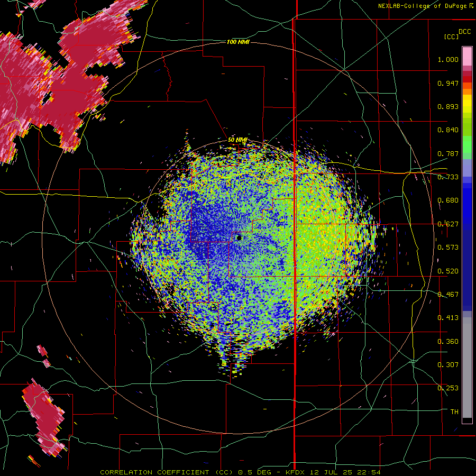Screen dimensions: 476x476
Task: Click the 100 NMI range ring label
Action: click(238, 42)
